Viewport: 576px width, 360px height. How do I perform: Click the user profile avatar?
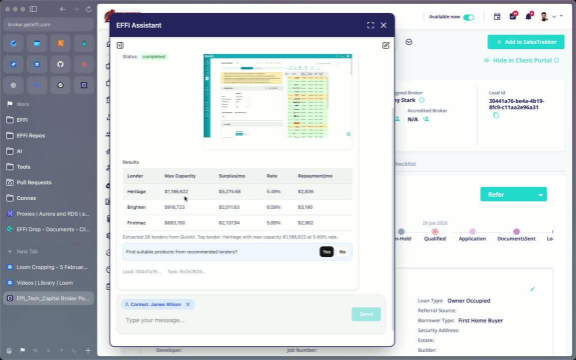[x=544, y=17]
